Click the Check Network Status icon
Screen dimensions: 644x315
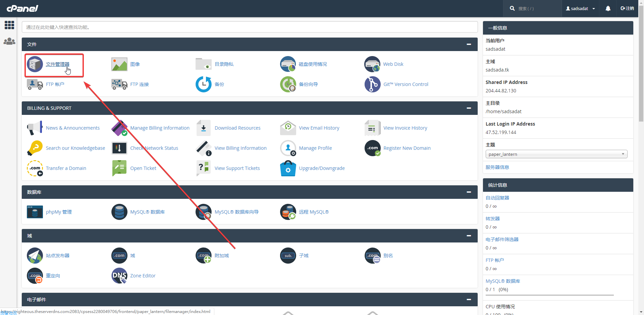[119, 148]
